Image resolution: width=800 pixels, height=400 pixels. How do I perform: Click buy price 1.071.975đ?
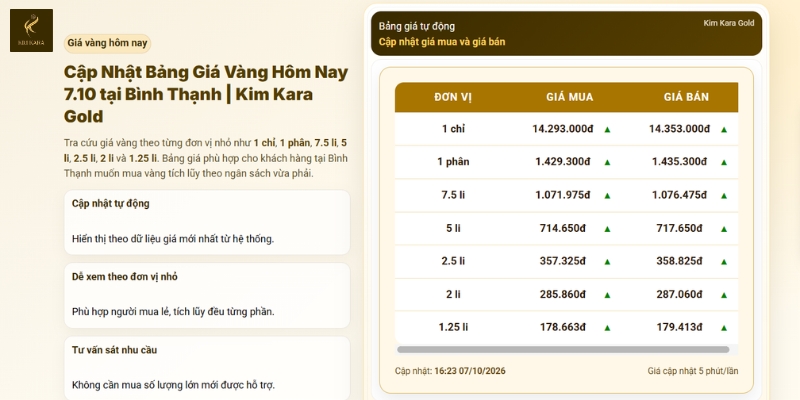point(563,195)
